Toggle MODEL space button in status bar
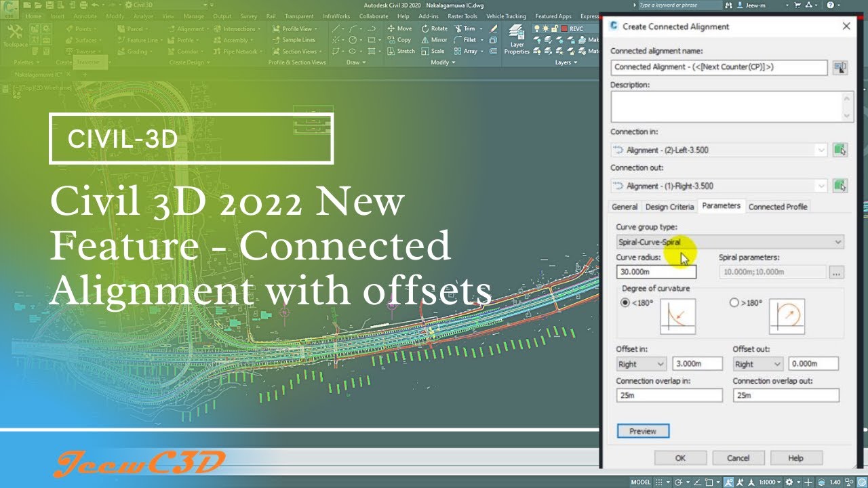Screen dimensions: 868x488 pyautogui.click(x=641, y=482)
